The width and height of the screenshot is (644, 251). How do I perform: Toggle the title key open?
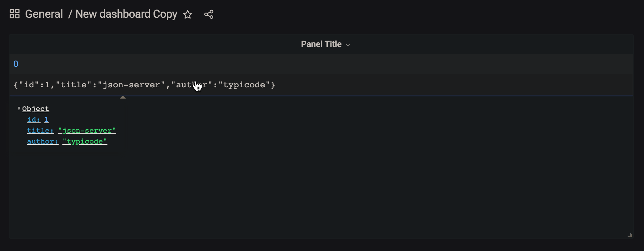[x=40, y=130]
